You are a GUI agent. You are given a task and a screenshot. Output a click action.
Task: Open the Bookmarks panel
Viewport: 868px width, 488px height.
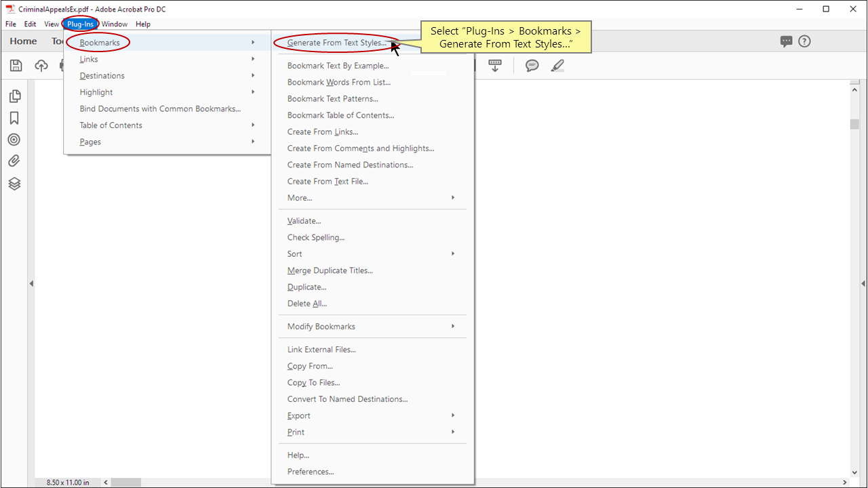(x=14, y=118)
